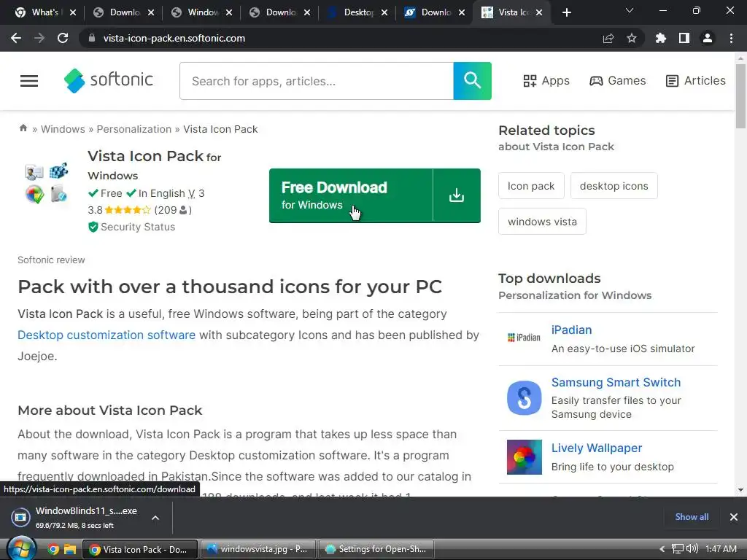Click the Samsung Smart Switch icon
The image size is (747, 560).
[524, 397]
